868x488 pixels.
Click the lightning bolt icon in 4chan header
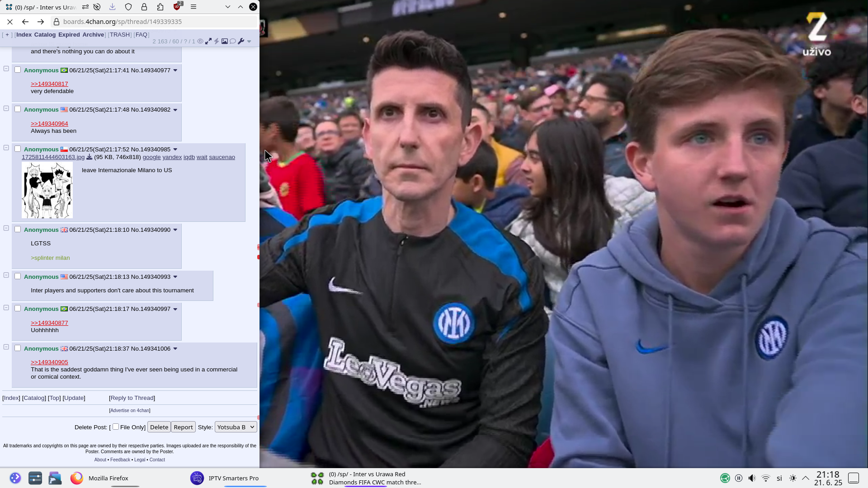tap(217, 41)
